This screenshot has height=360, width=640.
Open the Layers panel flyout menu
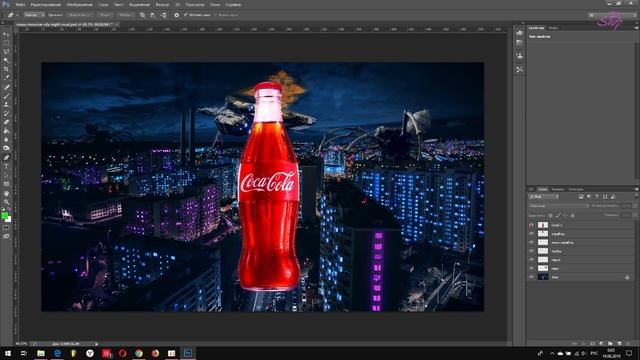[636, 189]
